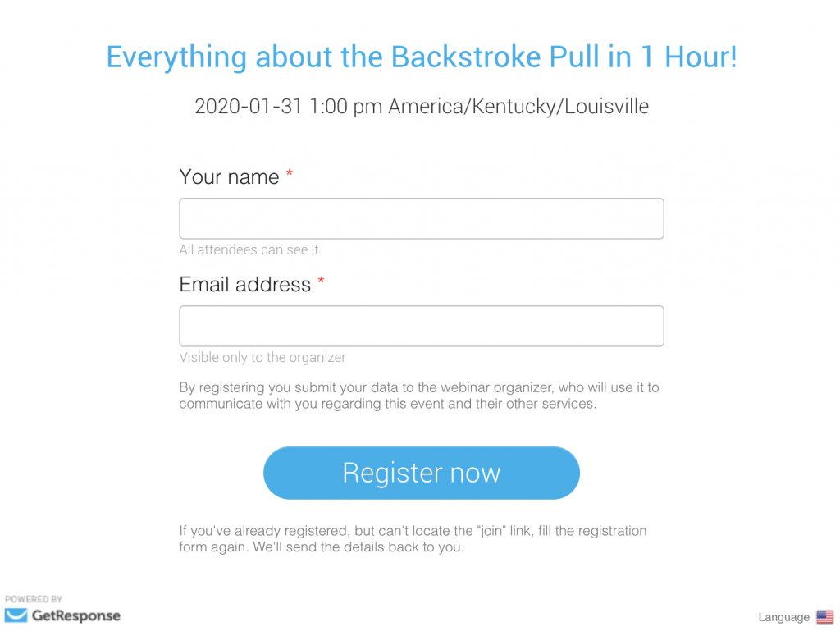Click the red asterisk beside Email address

[x=321, y=283]
